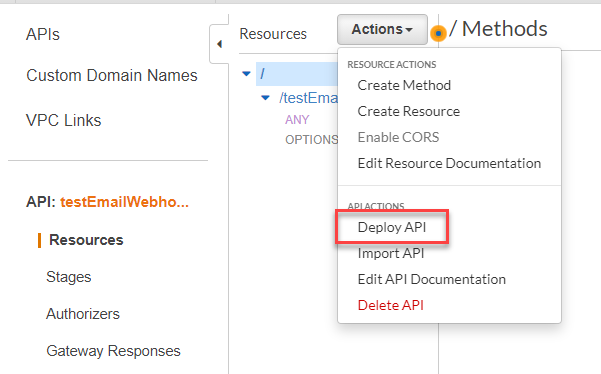Choose Edit Resource Documentation

point(449,163)
